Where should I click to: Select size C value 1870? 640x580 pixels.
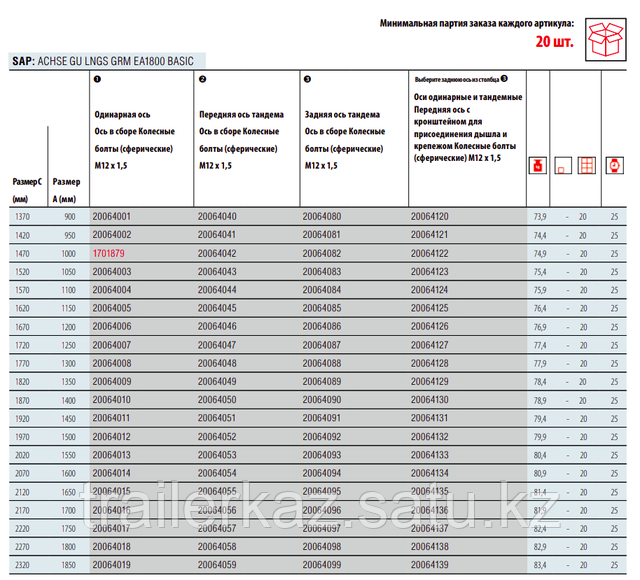(x=22, y=400)
